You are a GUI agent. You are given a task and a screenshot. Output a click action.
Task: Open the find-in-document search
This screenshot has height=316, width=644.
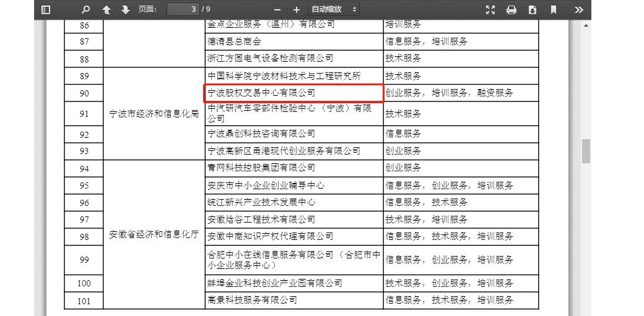coord(85,9)
